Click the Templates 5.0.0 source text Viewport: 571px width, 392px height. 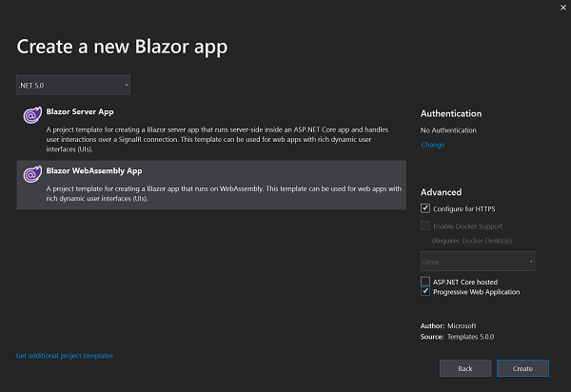click(x=470, y=337)
